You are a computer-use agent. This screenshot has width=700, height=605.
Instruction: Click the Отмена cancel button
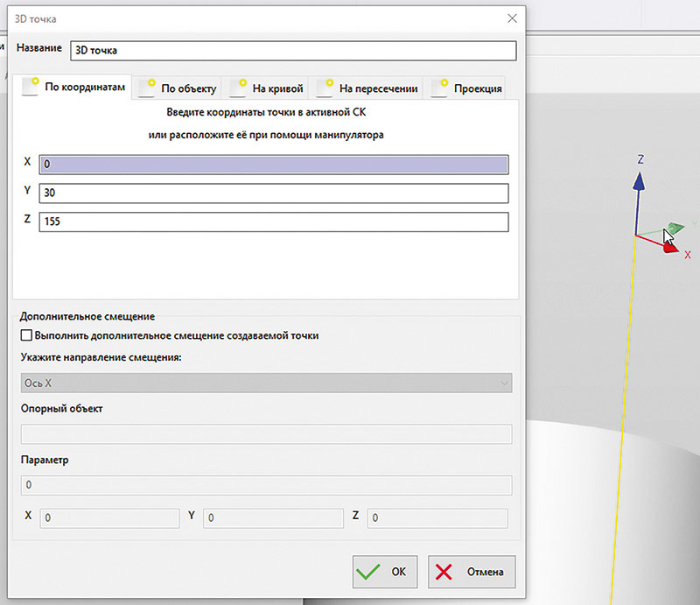tap(472, 572)
